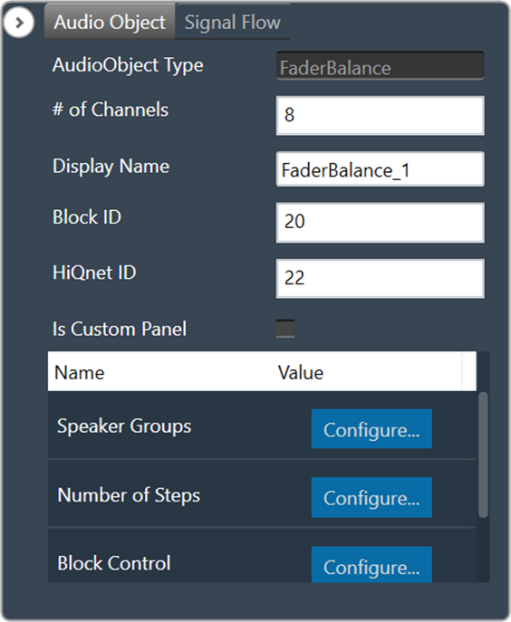This screenshot has height=622, width=511.
Task: Switch to the Audio Object tab
Action: [110, 22]
